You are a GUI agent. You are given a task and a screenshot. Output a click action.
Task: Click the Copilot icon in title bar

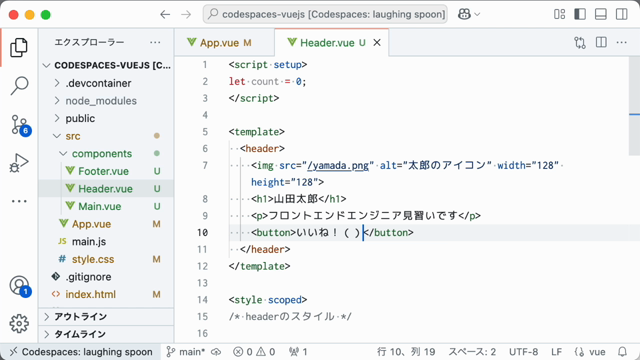pyautogui.click(x=464, y=14)
